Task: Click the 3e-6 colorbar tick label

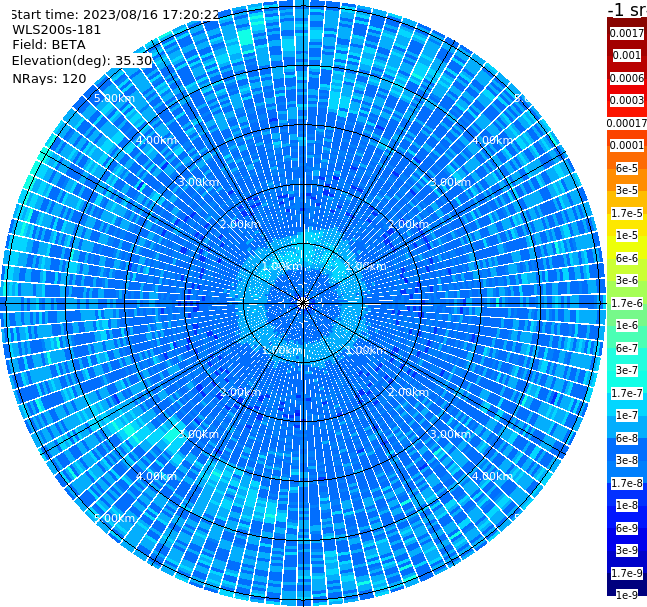Action: click(627, 280)
